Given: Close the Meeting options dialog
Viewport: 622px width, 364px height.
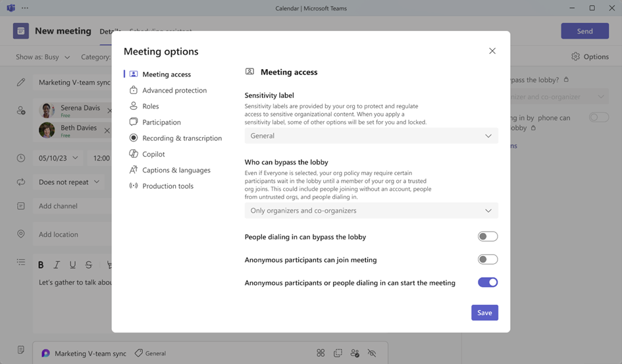Looking at the screenshot, I should tap(492, 51).
